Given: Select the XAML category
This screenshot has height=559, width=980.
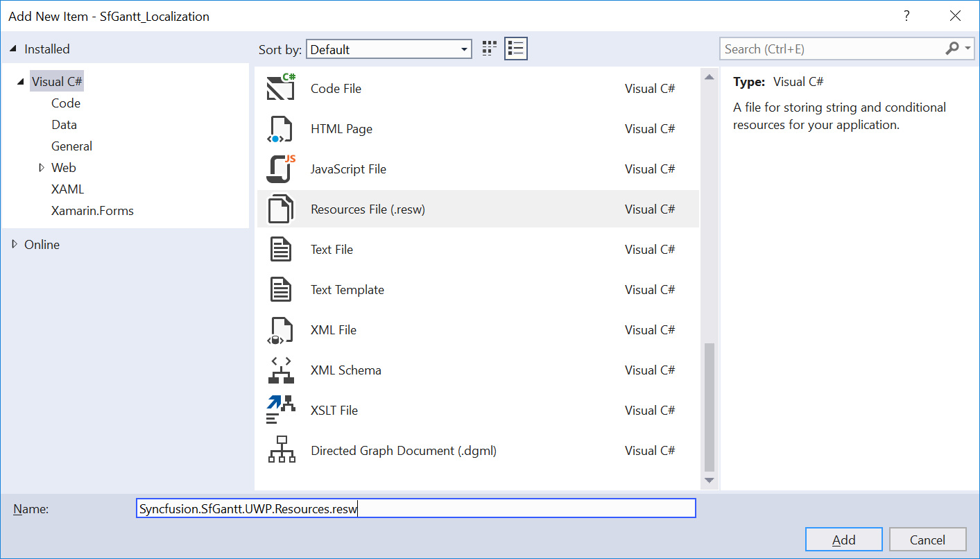Looking at the screenshot, I should (x=67, y=189).
